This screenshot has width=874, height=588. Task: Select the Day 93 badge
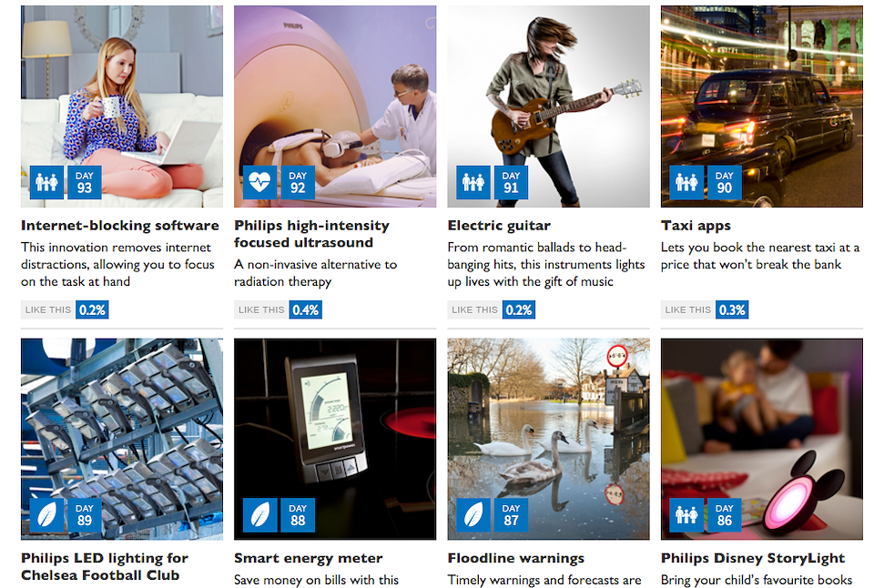pos(84,182)
